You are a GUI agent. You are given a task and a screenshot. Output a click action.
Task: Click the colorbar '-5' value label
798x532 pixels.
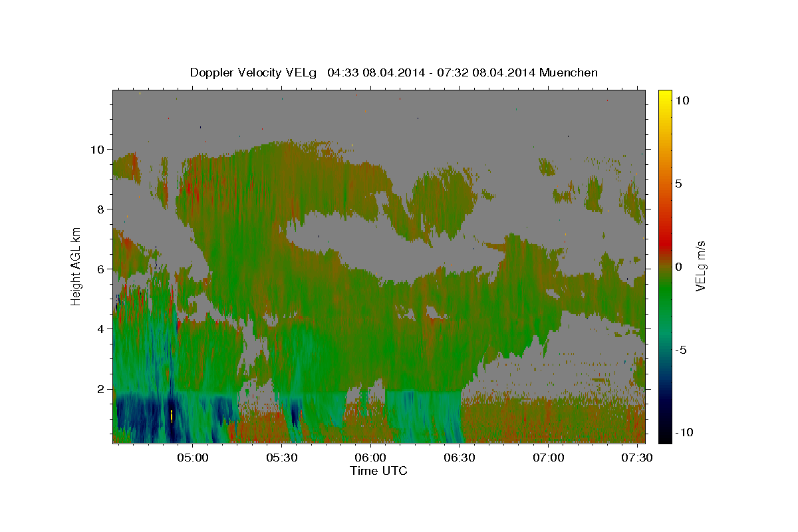[x=681, y=350]
